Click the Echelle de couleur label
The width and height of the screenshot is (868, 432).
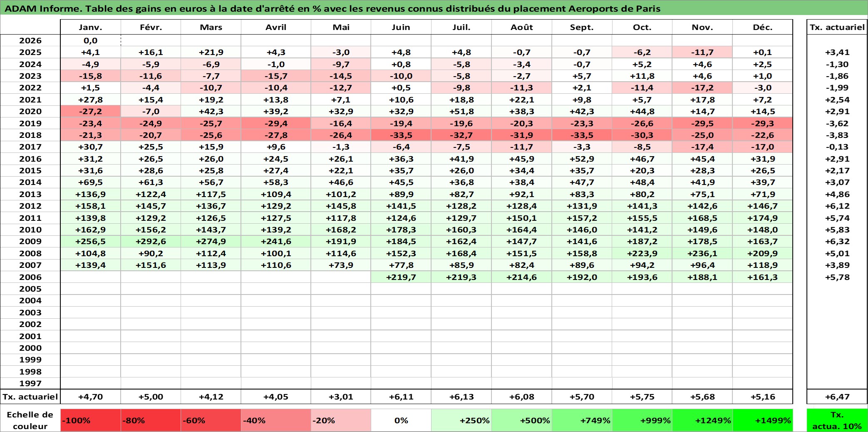click(x=30, y=420)
